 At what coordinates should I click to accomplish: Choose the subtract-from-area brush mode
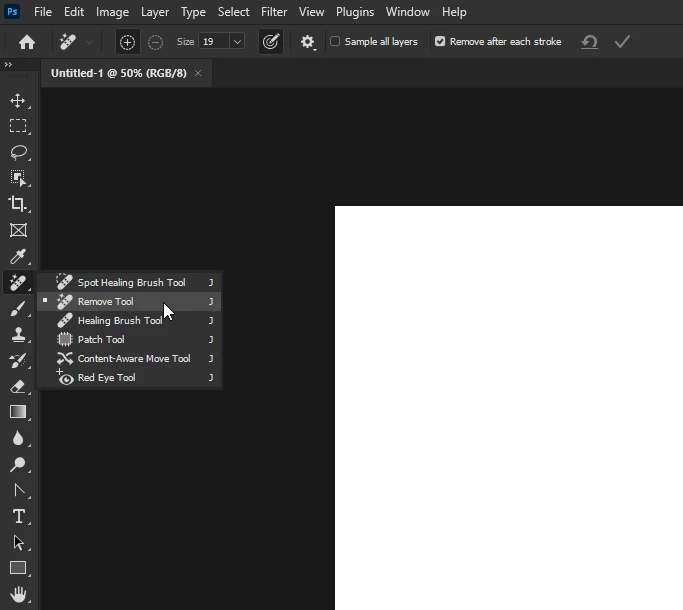click(155, 42)
